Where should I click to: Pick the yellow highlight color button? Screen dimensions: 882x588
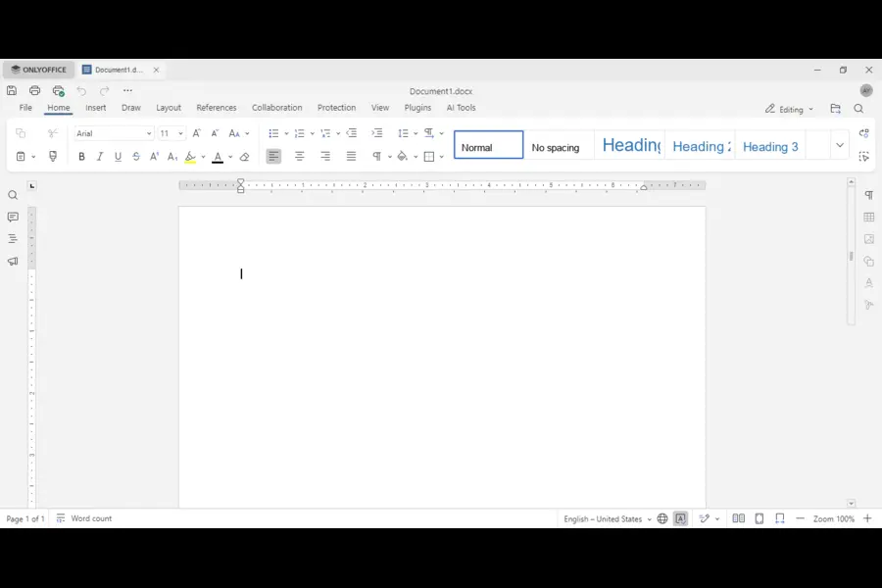[191, 157]
